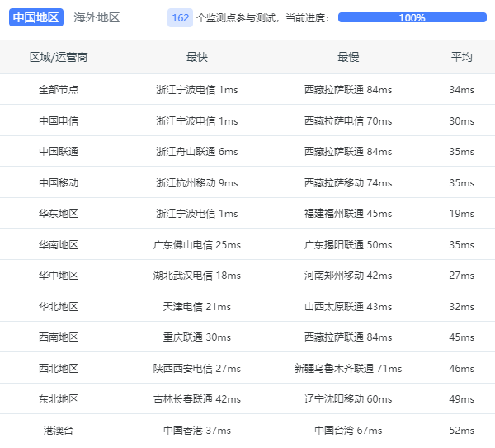Click the 35ms average for 华南地区
Image resolution: width=495 pixels, height=448 pixels.
coord(461,245)
